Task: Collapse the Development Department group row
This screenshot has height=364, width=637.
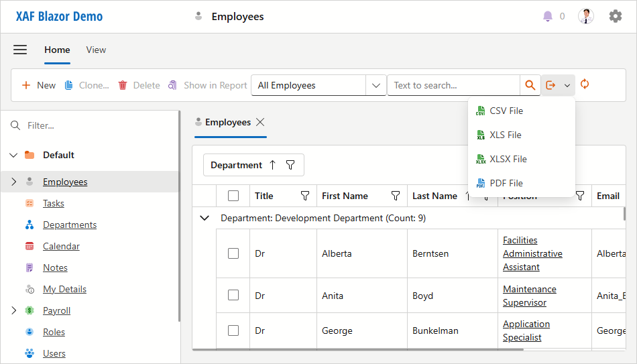Action: [205, 218]
